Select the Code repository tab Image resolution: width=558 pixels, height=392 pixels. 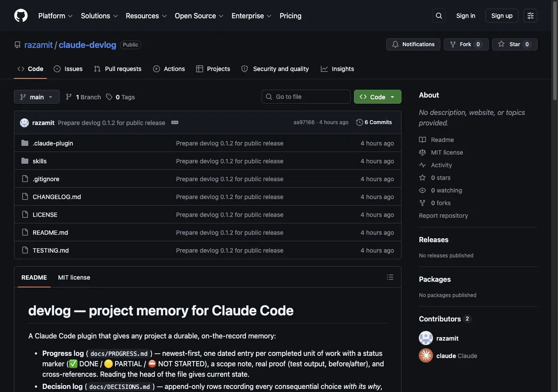click(31, 69)
